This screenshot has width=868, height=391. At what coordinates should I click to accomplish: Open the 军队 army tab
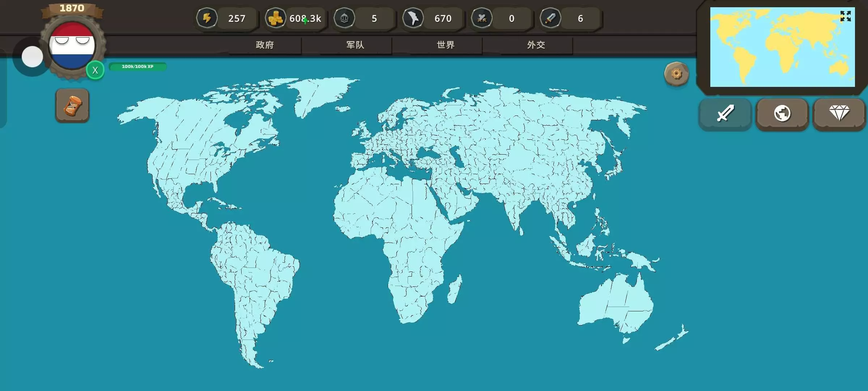click(355, 45)
